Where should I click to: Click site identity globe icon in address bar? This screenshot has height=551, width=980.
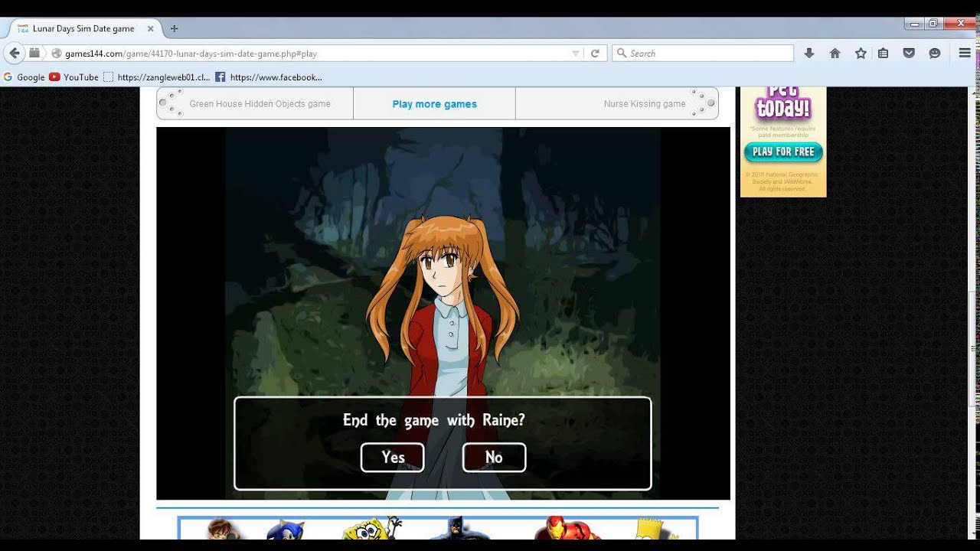[x=56, y=54]
